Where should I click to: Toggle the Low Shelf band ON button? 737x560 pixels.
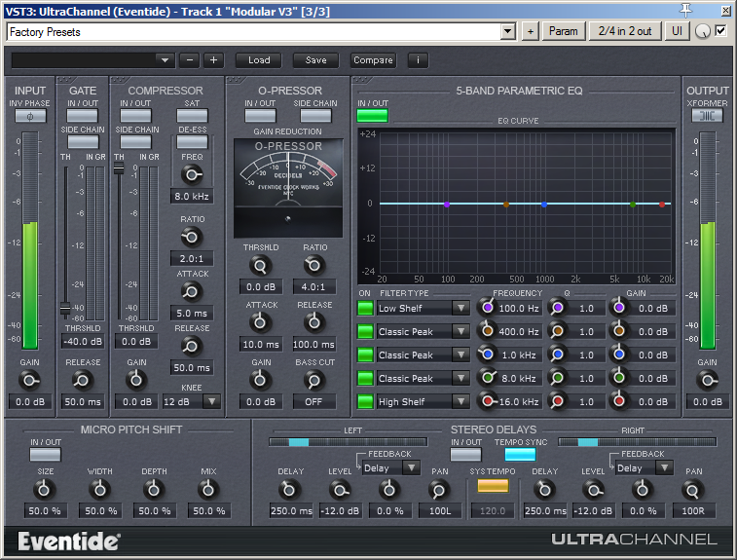click(x=365, y=308)
